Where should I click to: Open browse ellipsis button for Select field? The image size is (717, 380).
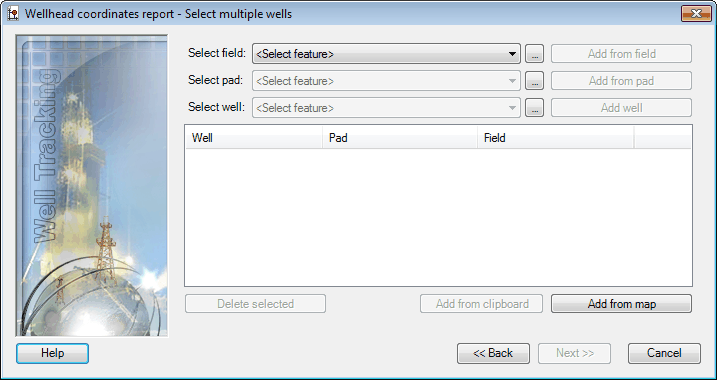[x=534, y=54]
